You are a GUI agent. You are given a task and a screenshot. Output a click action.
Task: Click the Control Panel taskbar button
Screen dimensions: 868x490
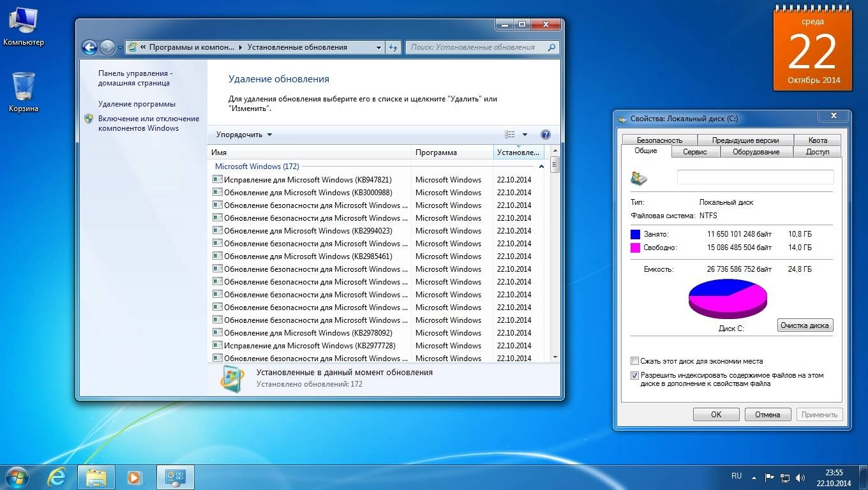[175, 477]
